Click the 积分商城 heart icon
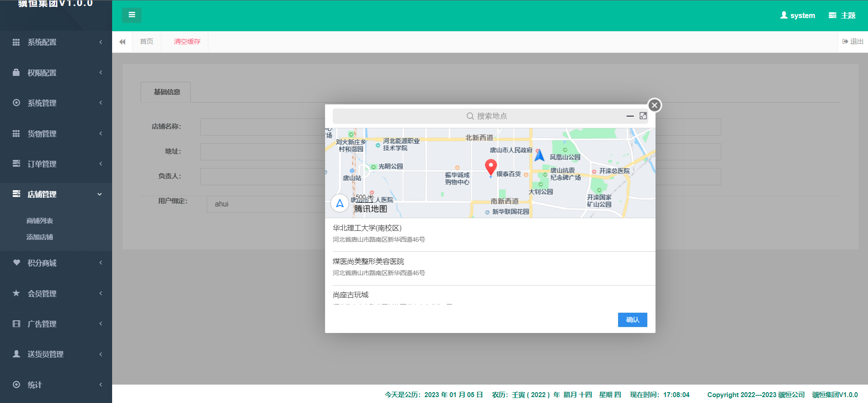The width and height of the screenshot is (868, 403). 16,262
